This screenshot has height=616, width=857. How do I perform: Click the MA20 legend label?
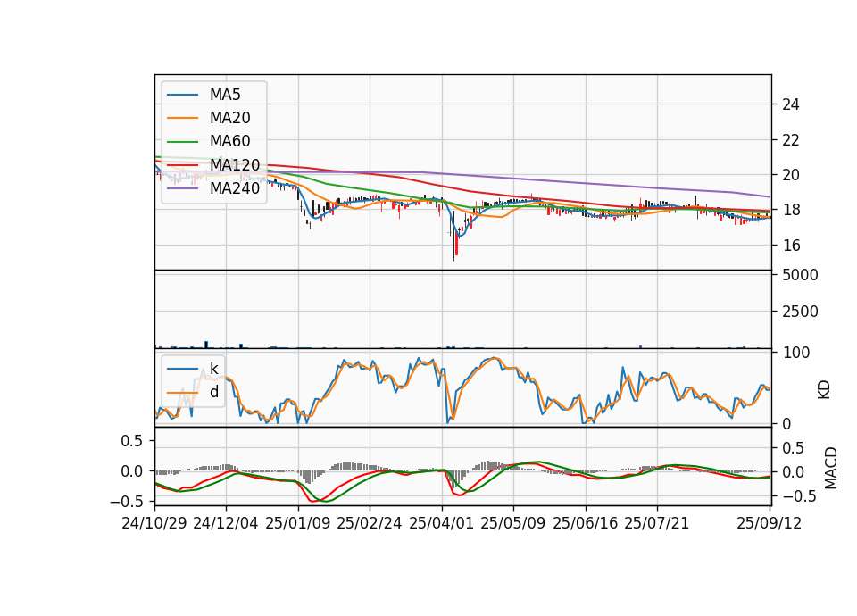click(x=229, y=118)
